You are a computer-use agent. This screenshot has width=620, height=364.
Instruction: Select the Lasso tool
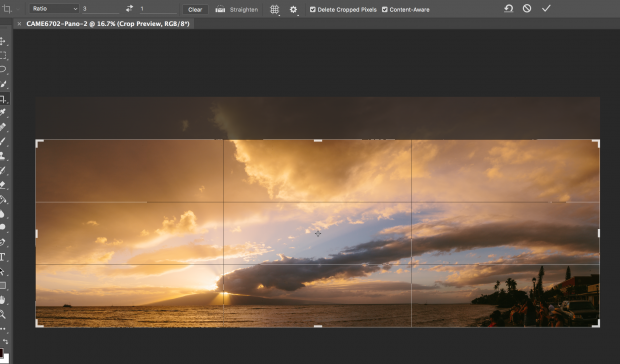pos(3,70)
